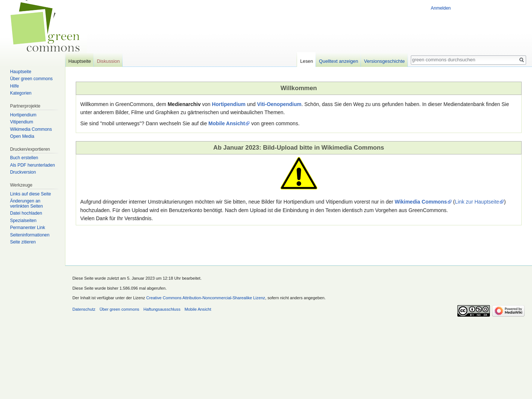The width and height of the screenshot is (532, 399).
Task: Open Hauptseite in the sidebar
Action: (x=21, y=72)
